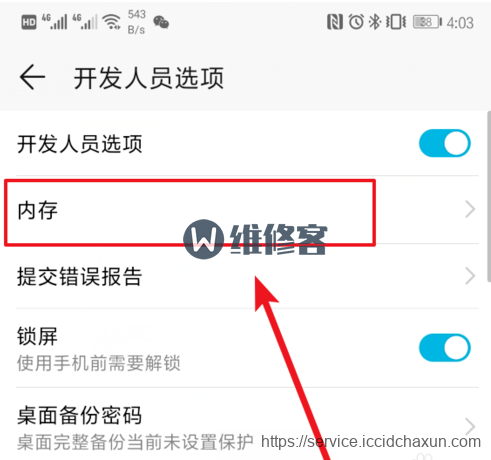Image resolution: width=491 pixels, height=460 pixels.
Task: Tap the Wi-Fi signal icon
Action: pyautogui.click(x=112, y=22)
